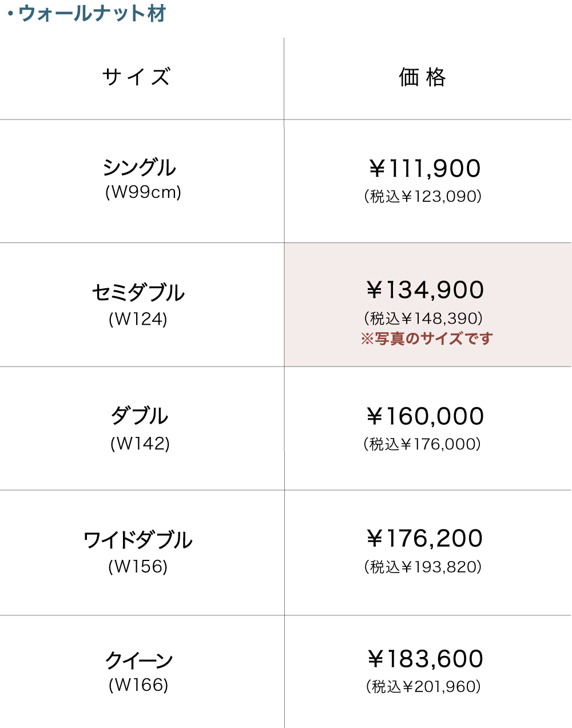The image size is (572, 728).
Task: Select the クイーン size label
Action: 139,660
